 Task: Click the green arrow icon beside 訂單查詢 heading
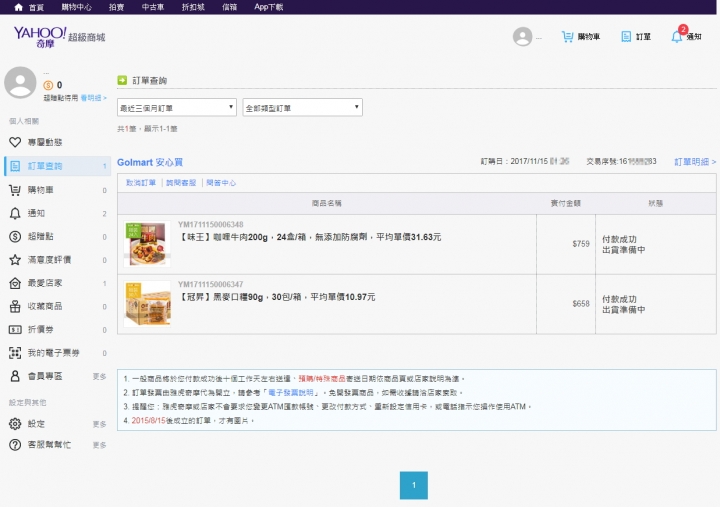coord(122,80)
